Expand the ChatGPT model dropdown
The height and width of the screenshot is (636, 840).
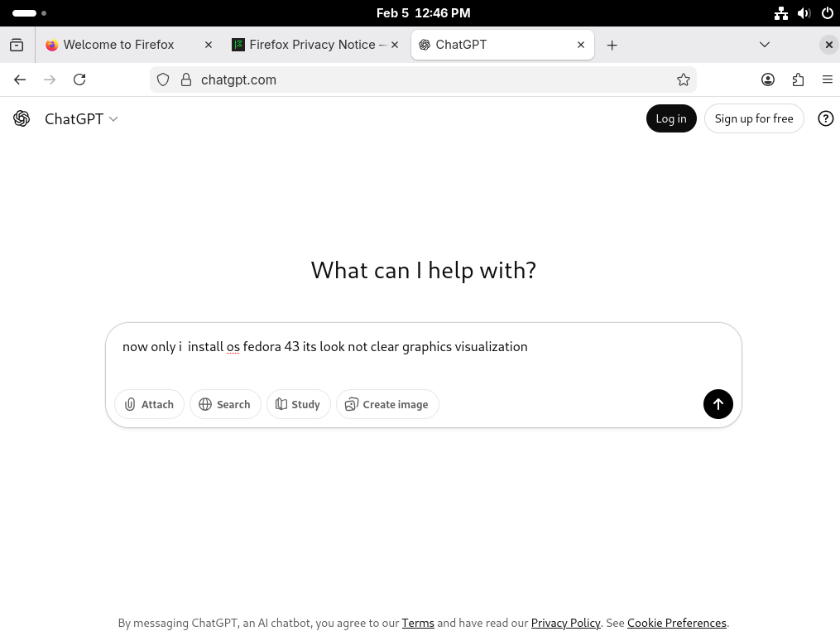coord(80,119)
